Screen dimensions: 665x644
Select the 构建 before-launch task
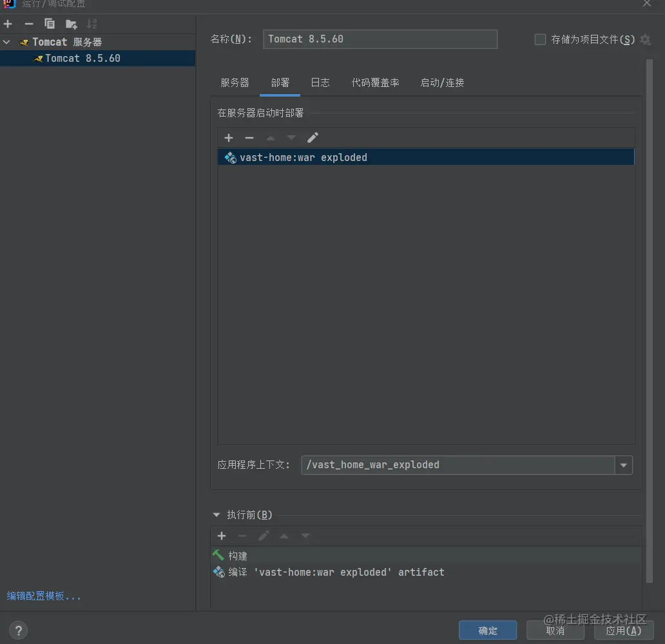click(x=426, y=556)
